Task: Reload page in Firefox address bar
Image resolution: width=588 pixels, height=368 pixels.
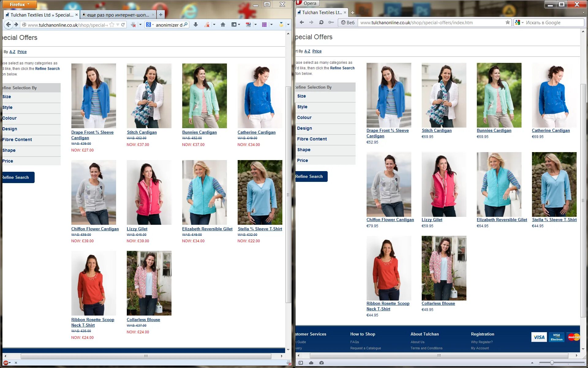Action: tap(123, 25)
